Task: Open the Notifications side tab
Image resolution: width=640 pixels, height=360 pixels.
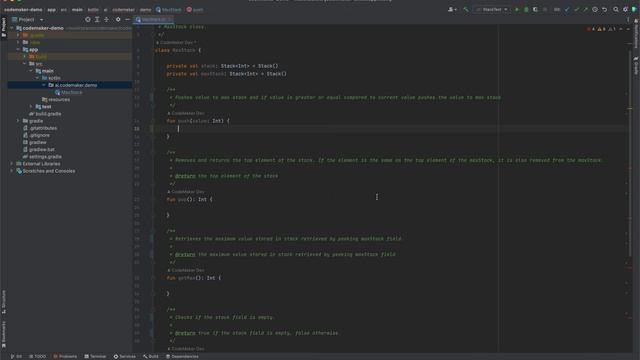Action: coord(636,33)
